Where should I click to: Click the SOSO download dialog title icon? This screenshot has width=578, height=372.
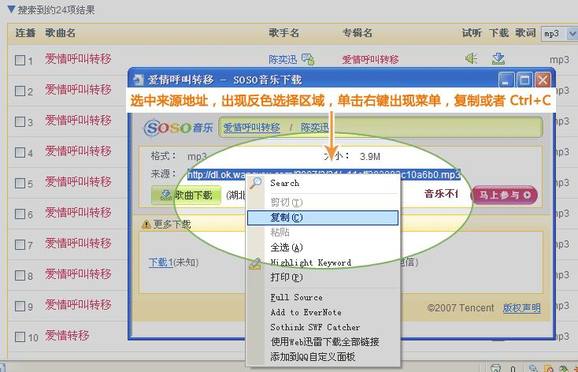[x=139, y=79]
